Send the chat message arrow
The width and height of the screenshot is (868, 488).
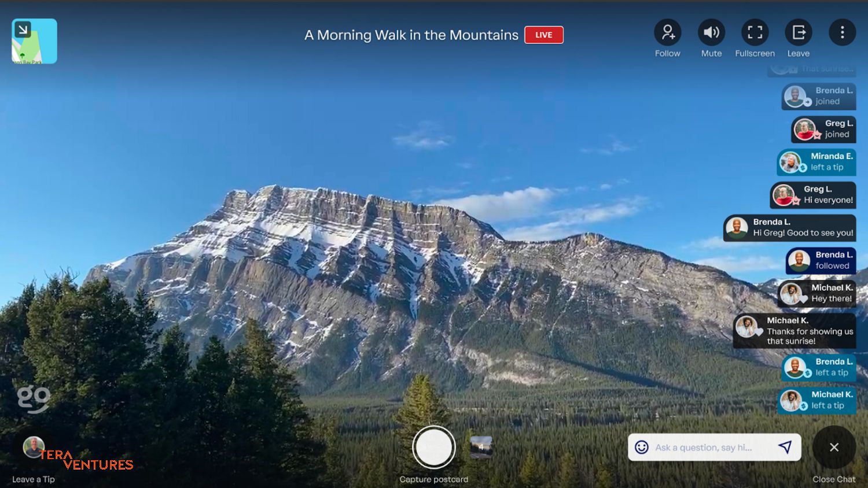point(785,447)
